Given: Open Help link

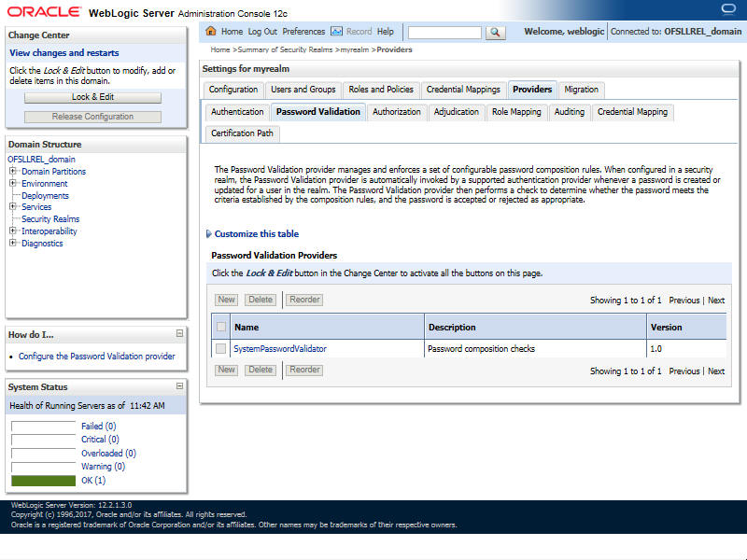Looking at the screenshot, I should (x=386, y=32).
